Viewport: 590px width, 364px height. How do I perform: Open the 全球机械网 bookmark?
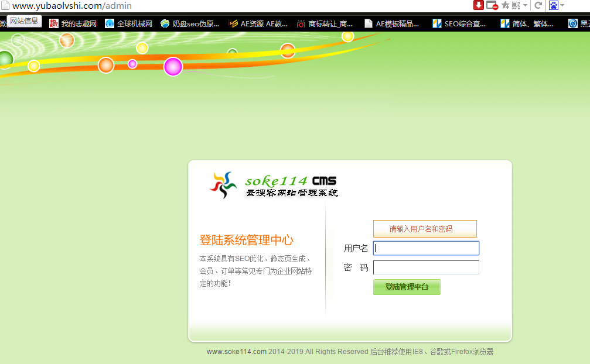(x=129, y=24)
